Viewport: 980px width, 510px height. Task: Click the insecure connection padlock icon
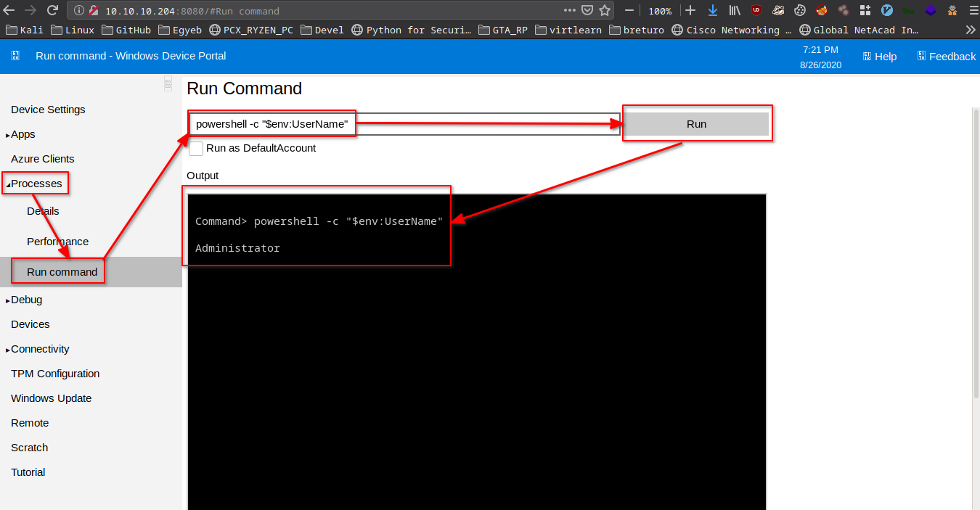pos(94,11)
